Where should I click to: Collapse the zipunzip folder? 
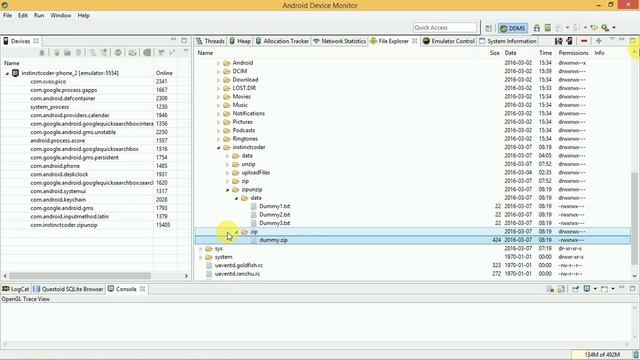227,189
